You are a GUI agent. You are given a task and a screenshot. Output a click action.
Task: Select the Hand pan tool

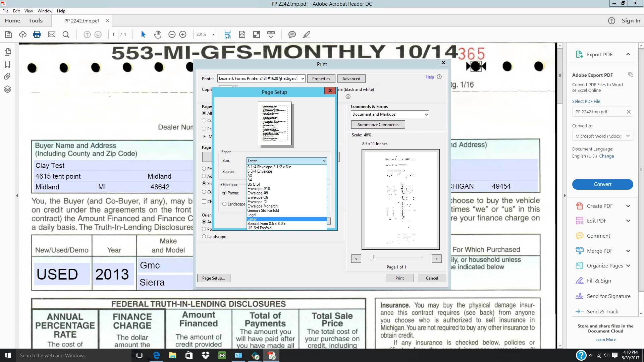click(x=158, y=35)
